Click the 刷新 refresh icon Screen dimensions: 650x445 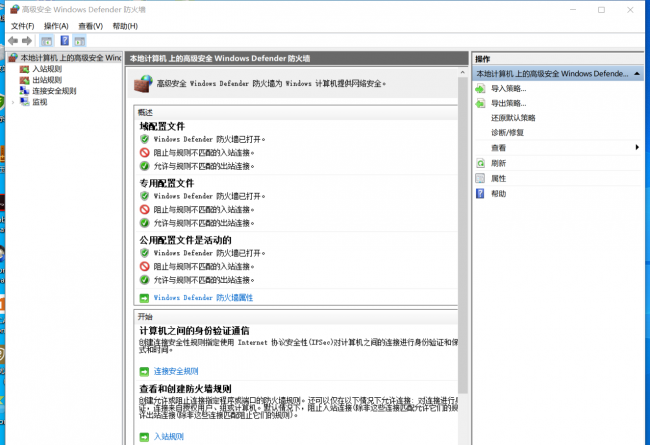pos(480,163)
